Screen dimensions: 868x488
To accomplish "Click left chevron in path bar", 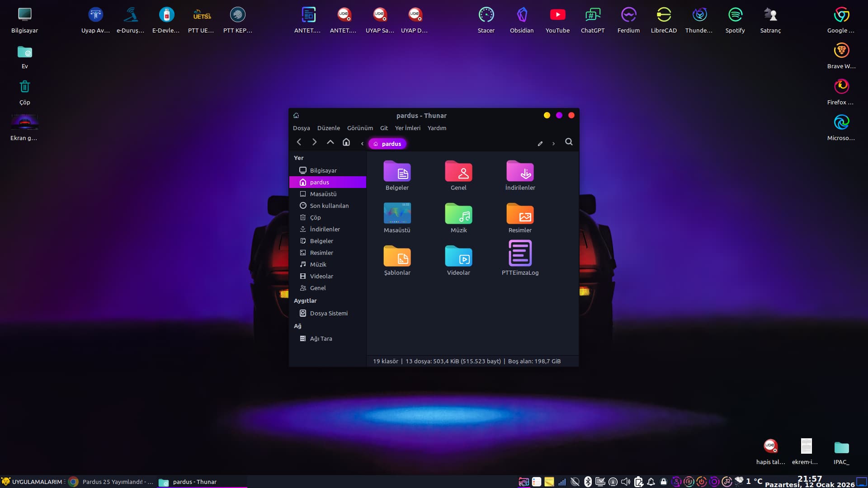I will (362, 144).
